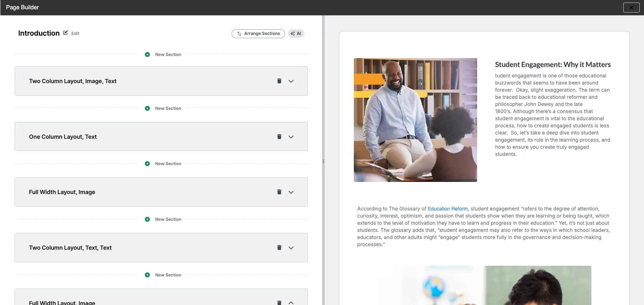
Task: Open the Arrange Sections button
Action: click(x=258, y=34)
